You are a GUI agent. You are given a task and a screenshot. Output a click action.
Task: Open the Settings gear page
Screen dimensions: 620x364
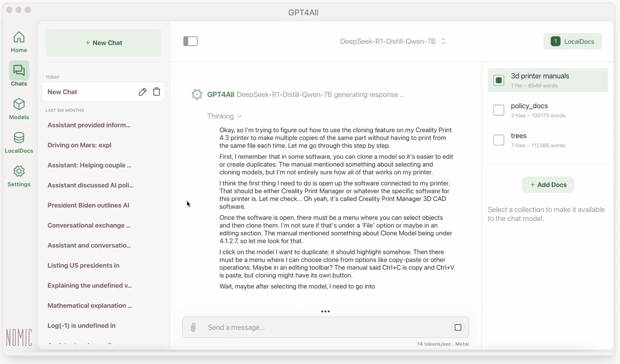pos(19,176)
